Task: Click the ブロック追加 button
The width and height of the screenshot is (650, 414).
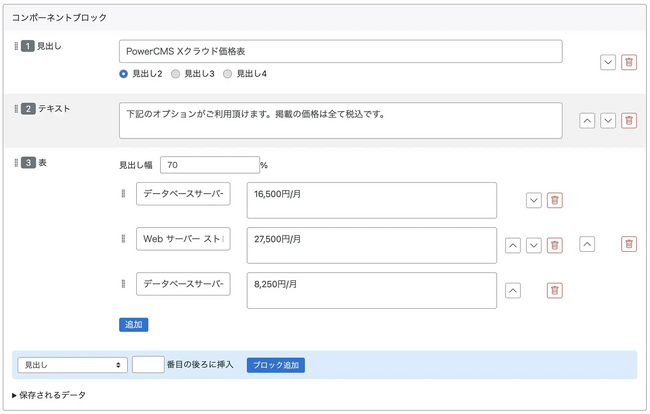Action: [x=276, y=365]
